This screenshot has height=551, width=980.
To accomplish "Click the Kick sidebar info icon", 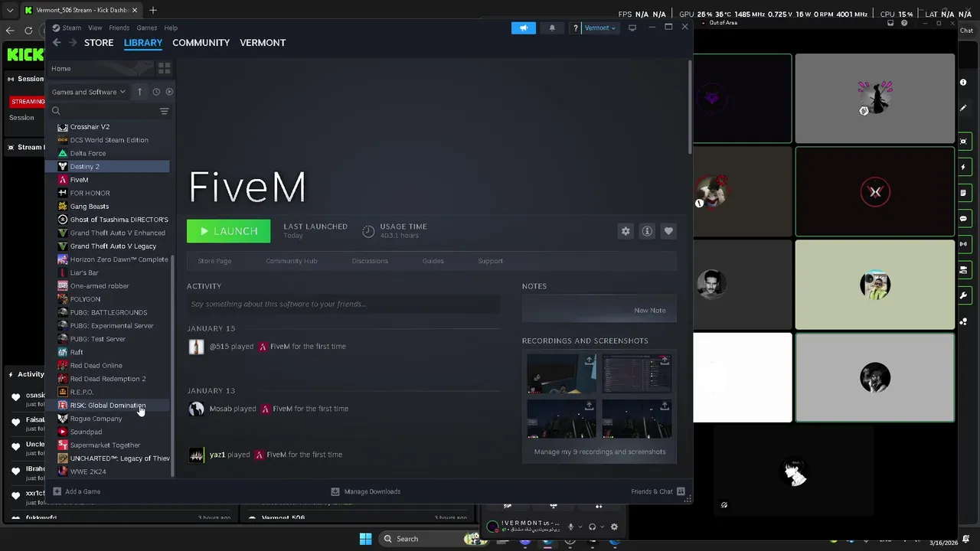I will (x=963, y=82).
